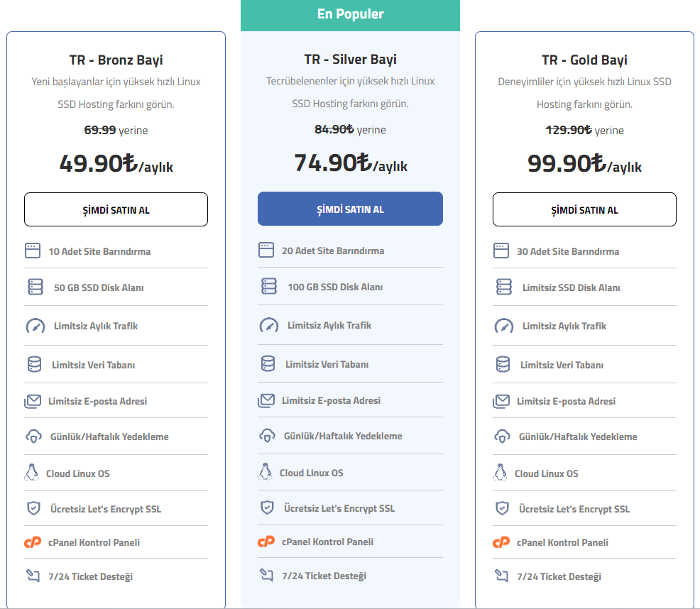Click the 74.90₺/aylık price on Silver plan
This screenshot has width=700, height=609.
(351, 163)
